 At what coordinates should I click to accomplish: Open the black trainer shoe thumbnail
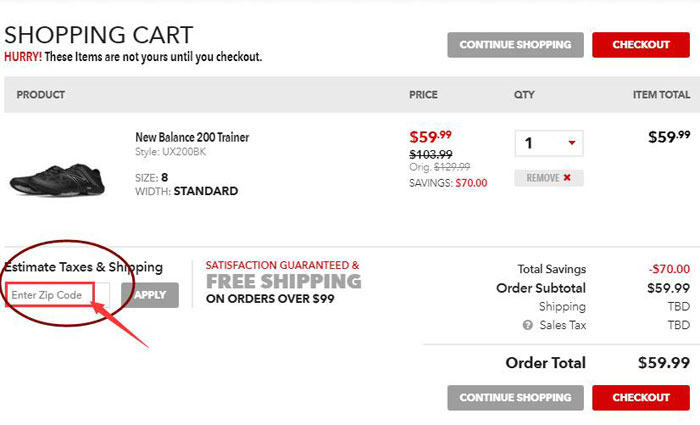coord(57,179)
